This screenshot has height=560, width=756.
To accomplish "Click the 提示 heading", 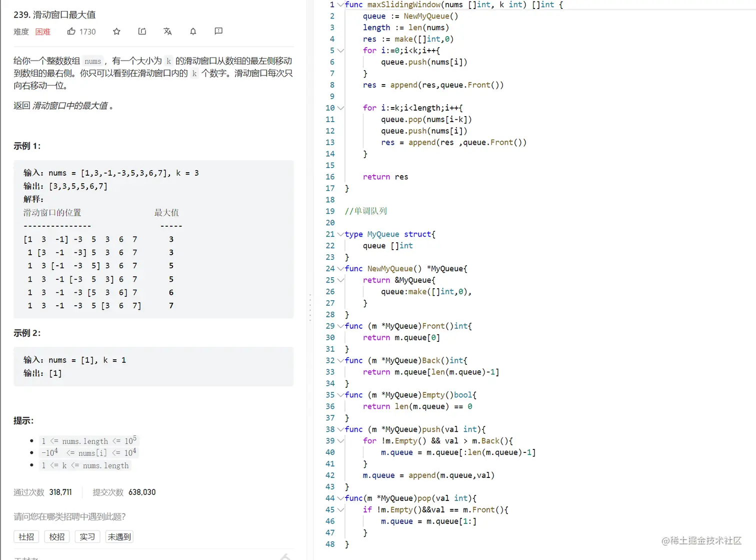I will 23,421.
